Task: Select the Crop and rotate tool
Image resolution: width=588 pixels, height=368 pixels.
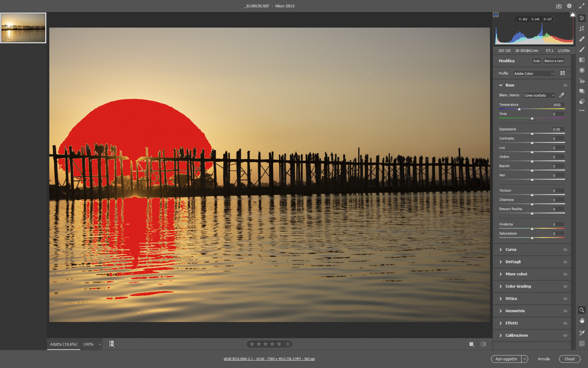Action: 582,29
